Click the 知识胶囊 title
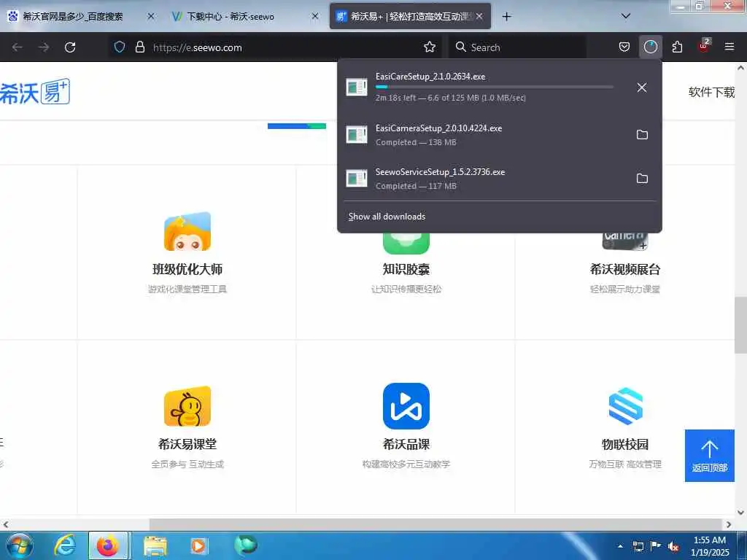This screenshot has width=747, height=560. tap(406, 269)
